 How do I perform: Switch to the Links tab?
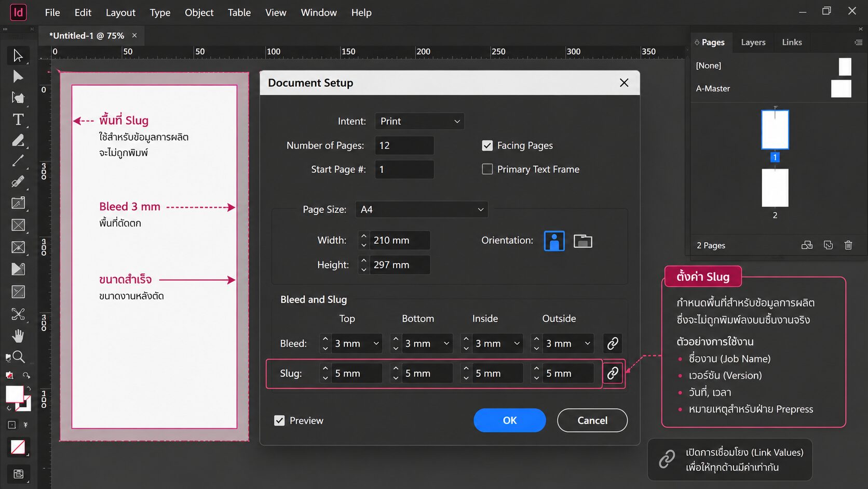(792, 42)
